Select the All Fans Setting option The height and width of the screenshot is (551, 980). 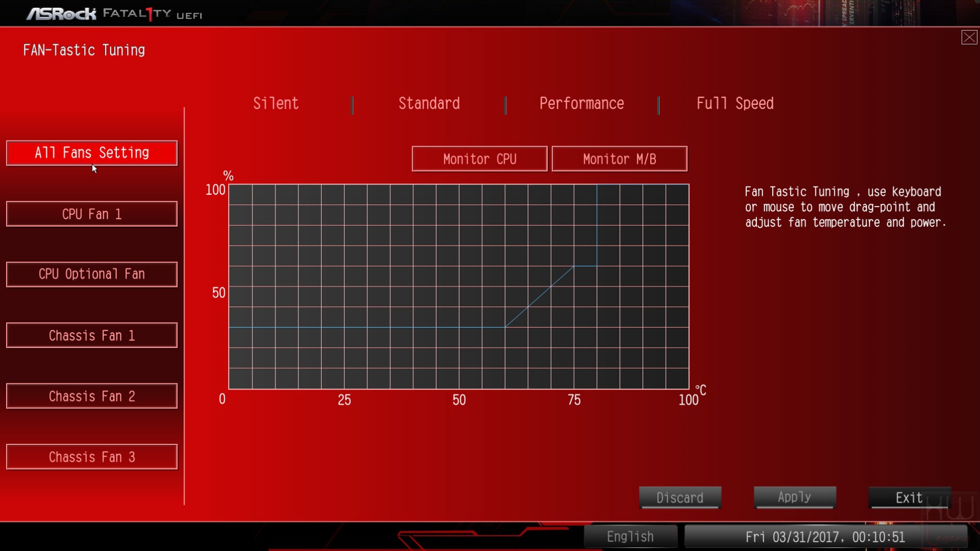(92, 153)
